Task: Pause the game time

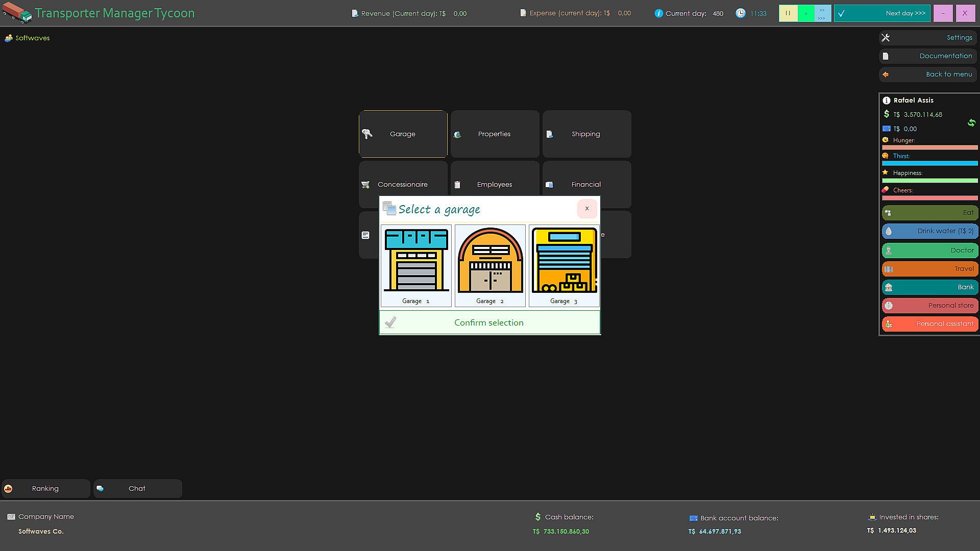Action: 788,13
